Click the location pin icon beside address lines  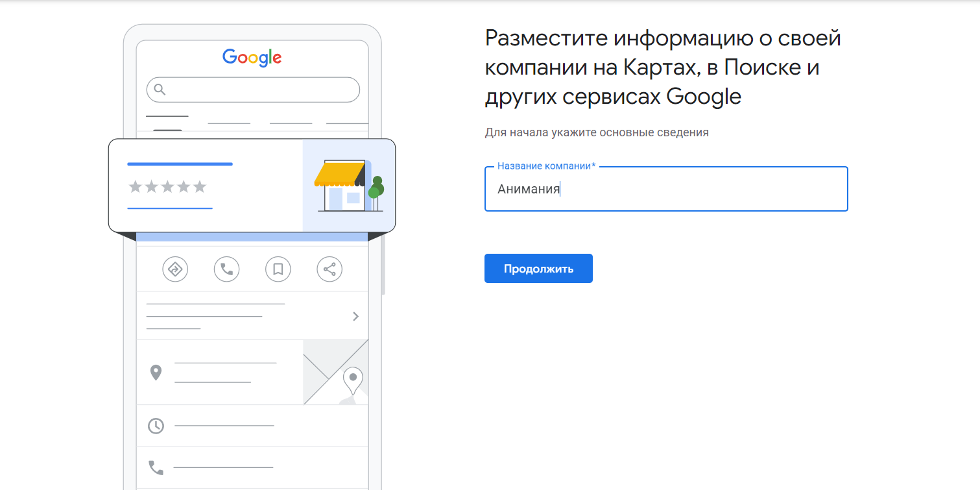click(x=156, y=373)
